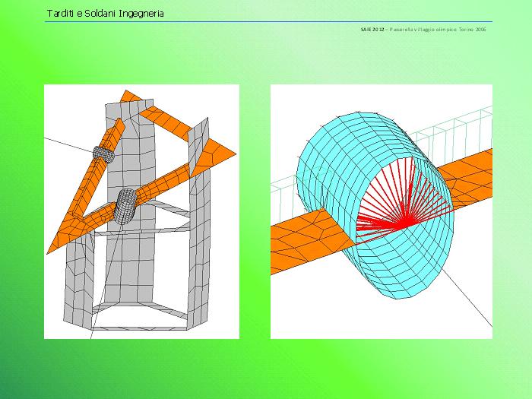The height and width of the screenshot is (399, 532).
Task: Click the orange triangular tip in left model
Action: 215,151
